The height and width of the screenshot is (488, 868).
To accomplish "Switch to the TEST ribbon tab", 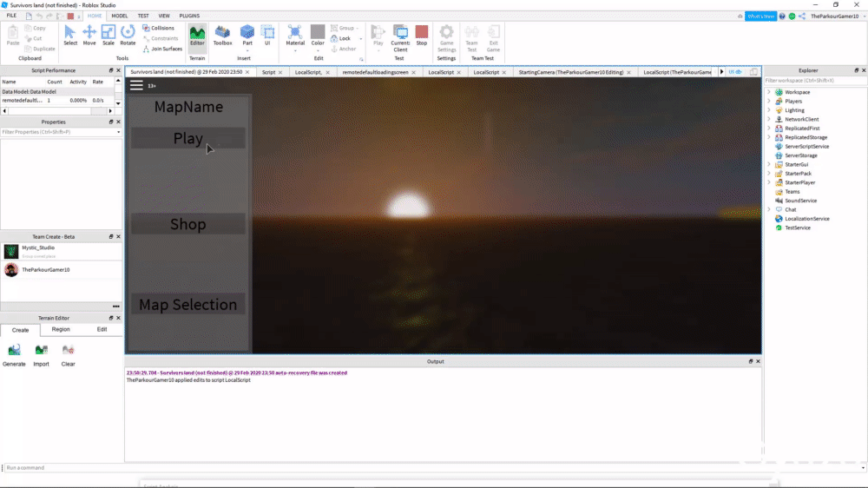I will pyautogui.click(x=143, y=16).
